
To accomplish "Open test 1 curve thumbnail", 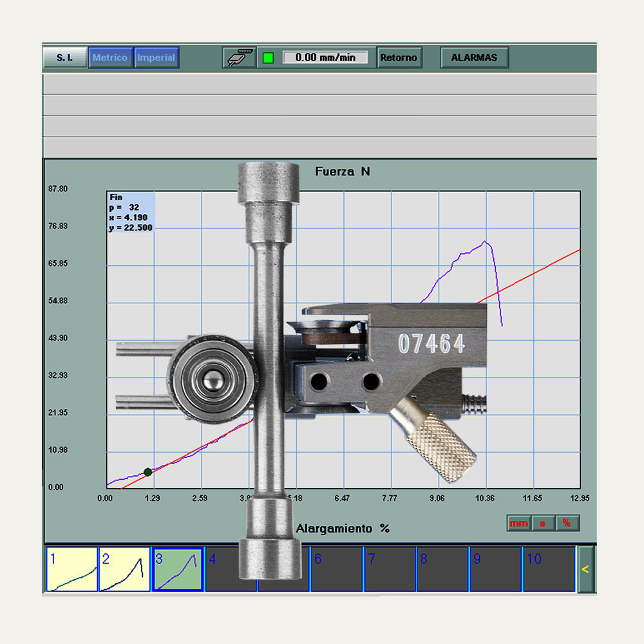I will 71,569.
